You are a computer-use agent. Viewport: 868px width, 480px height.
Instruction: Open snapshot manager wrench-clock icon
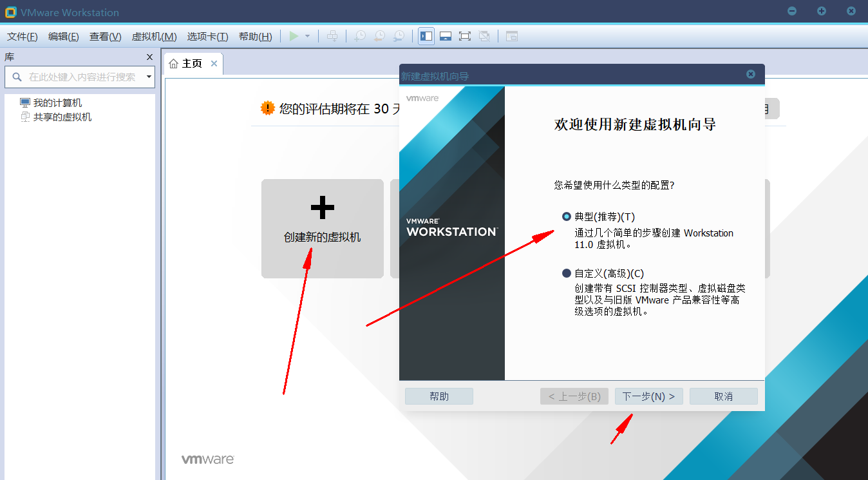tap(399, 37)
